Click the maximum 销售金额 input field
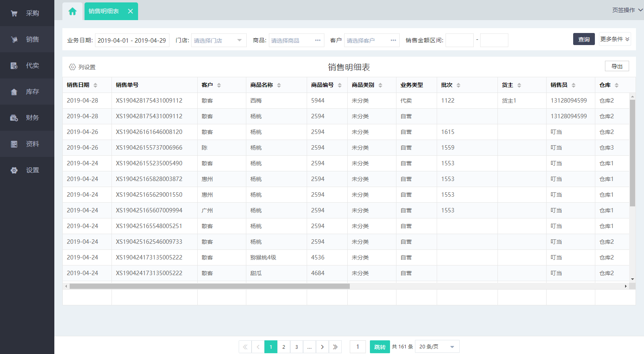The height and width of the screenshot is (354, 644). [494, 40]
